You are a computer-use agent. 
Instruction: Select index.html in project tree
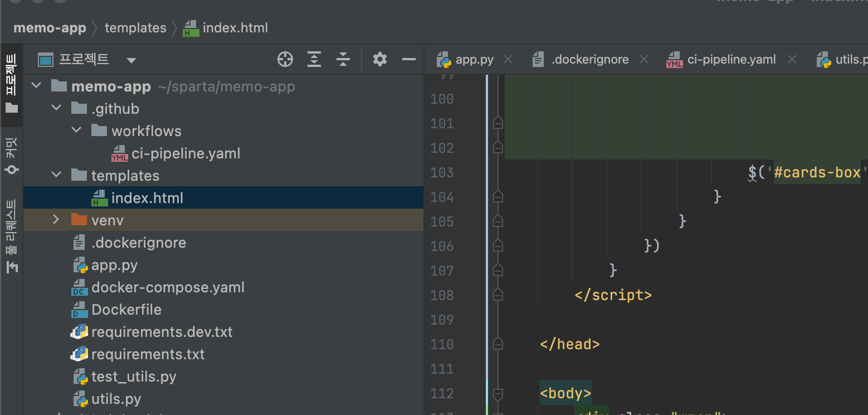point(223,198)
